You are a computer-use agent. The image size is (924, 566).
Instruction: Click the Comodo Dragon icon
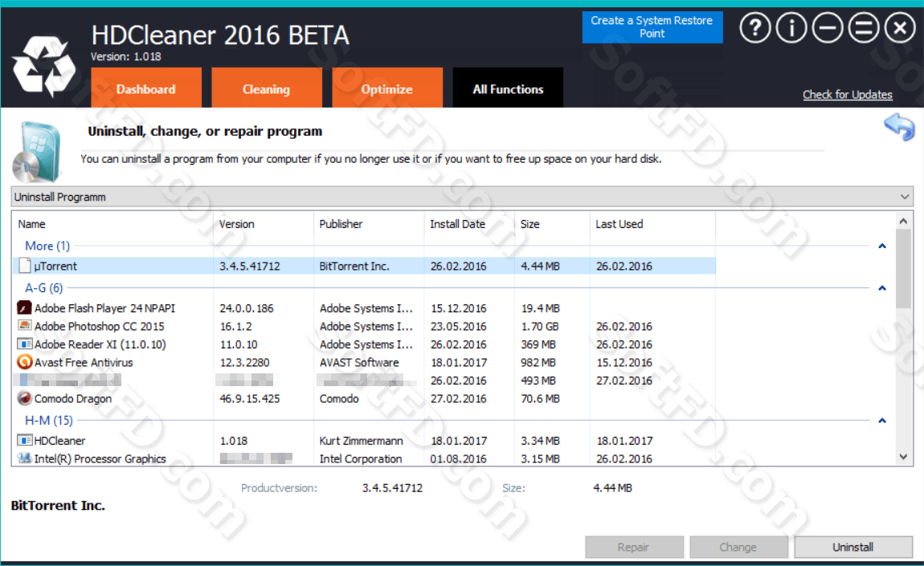click(x=24, y=399)
